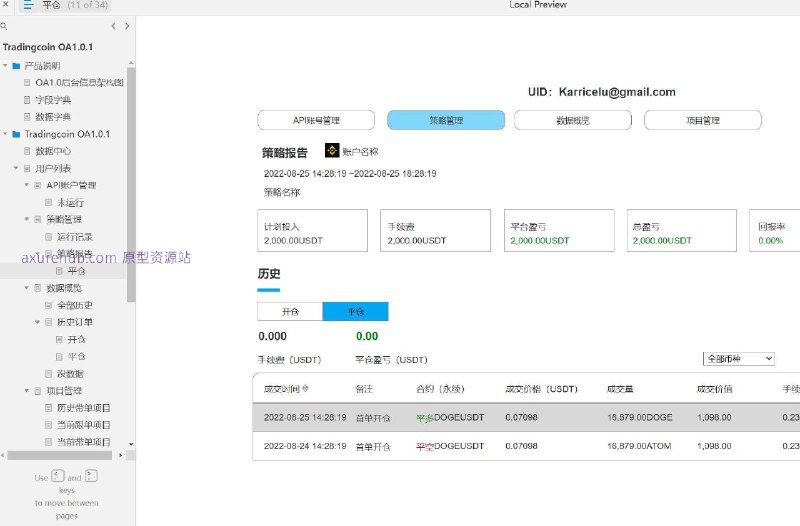The height and width of the screenshot is (526, 800).
Task: Select the highlighted 策略管理 top tab
Action: [x=446, y=120]
